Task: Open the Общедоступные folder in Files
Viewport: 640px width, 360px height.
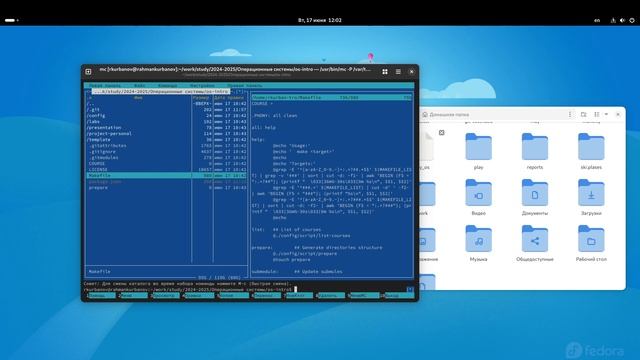Action: click(x=535, y=243)
